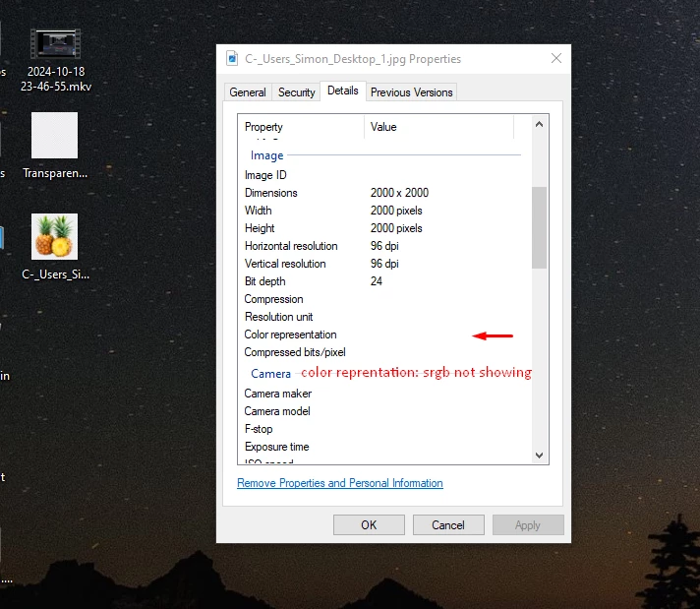Select the Details tab
The image size is (700, 609).
(343, 91)
